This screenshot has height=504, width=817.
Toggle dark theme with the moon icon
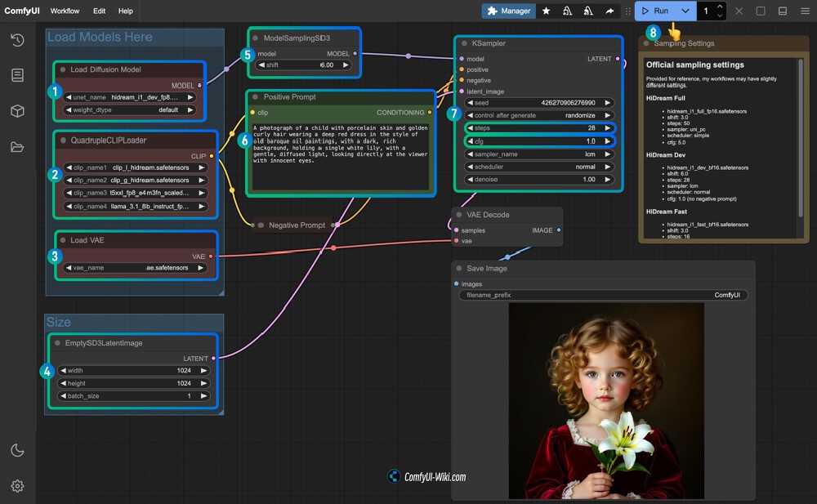[17, 450]
